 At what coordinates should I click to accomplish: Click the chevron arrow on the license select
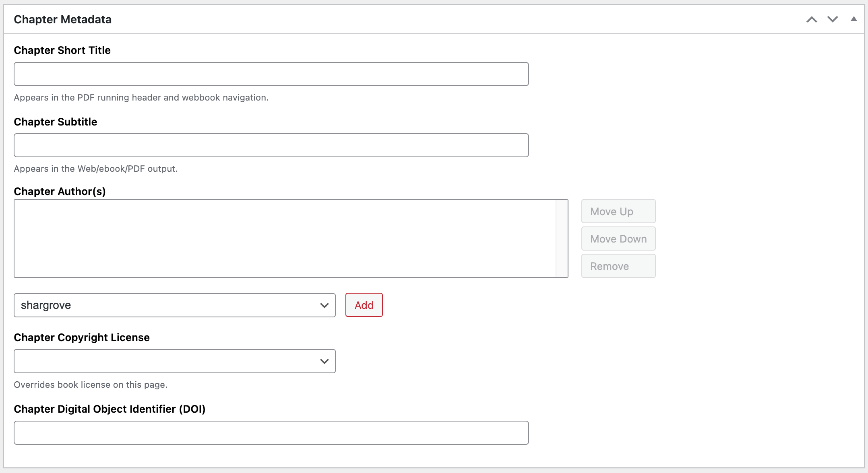[x=324, y=361]
